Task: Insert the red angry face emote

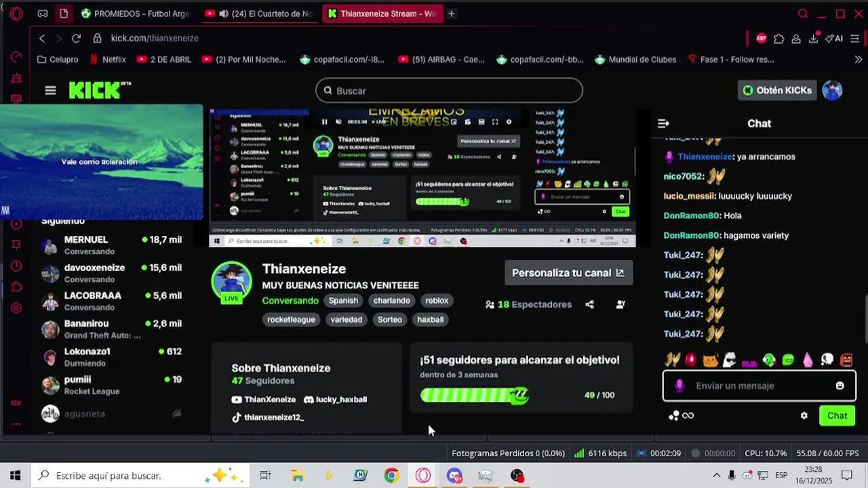Action: pyautogui.click(x=846, y=360)
